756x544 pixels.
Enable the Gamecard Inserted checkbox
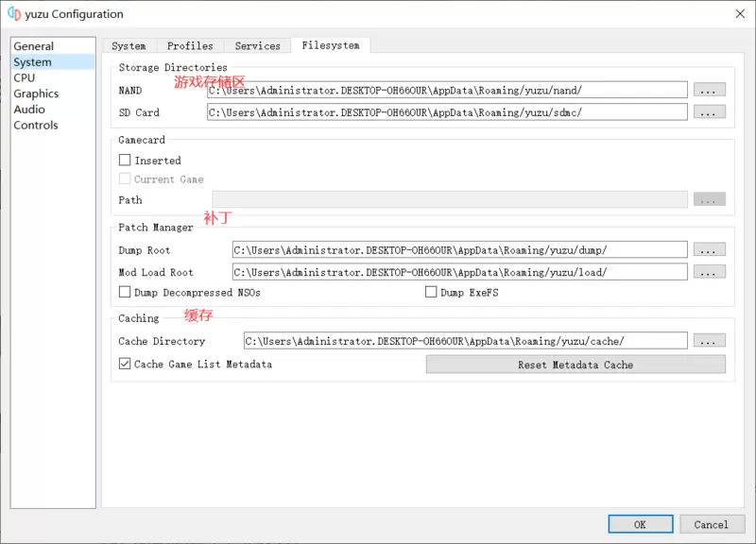pos(125,160)
